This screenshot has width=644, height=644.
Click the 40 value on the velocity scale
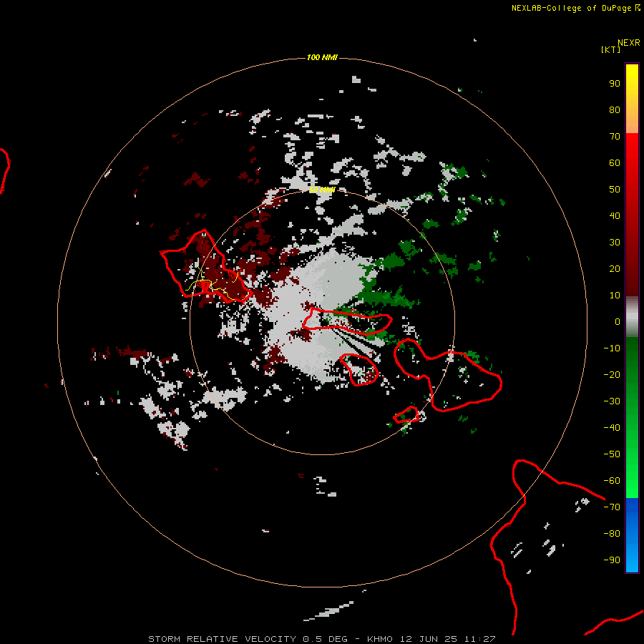pos(615,215)
